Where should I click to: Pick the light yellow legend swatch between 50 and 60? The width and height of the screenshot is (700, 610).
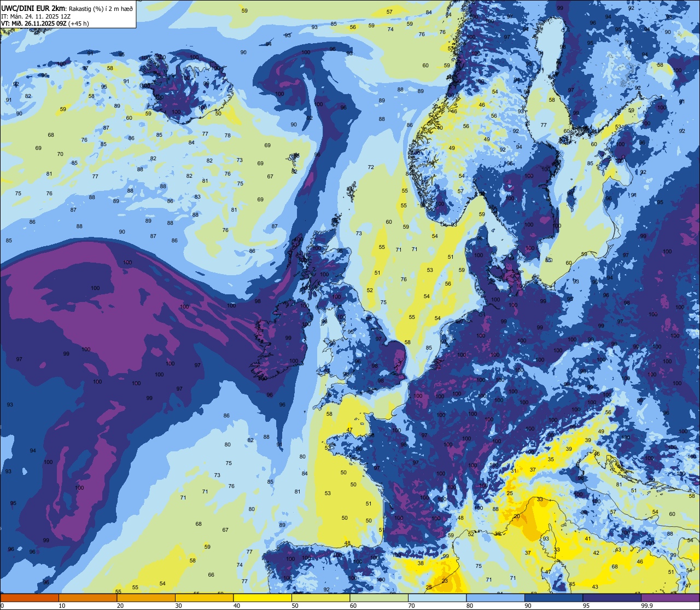[x=320, y=597]
